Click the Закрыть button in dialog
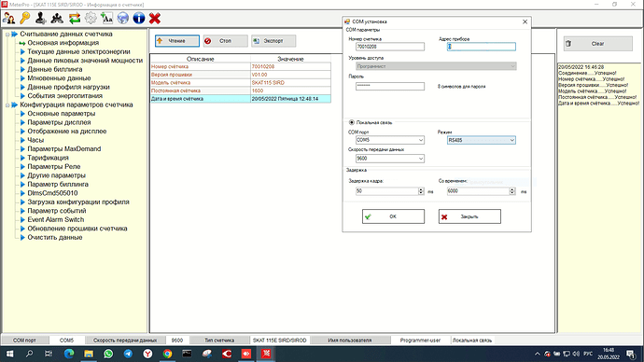The height and width of the screenshot is (362, 644). [469, 216]
